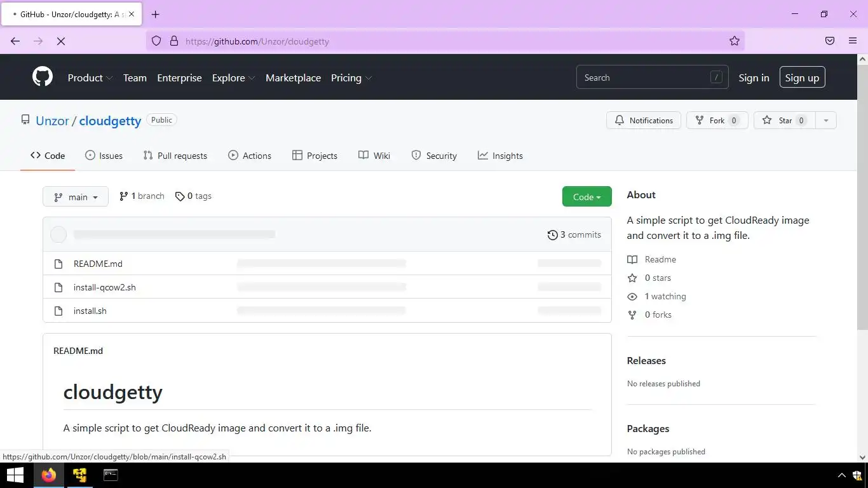The image size is (868, 488).
Task: Open the Unzor user profile link
Action: point(52,121)
